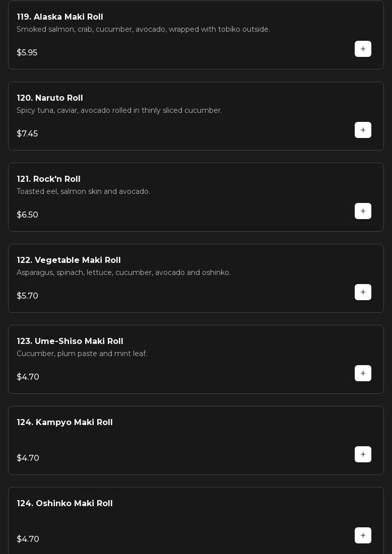The image size is (392, 554).
Task: Open the 119. Alaska Maki Roll title
Action: point(60,17)
